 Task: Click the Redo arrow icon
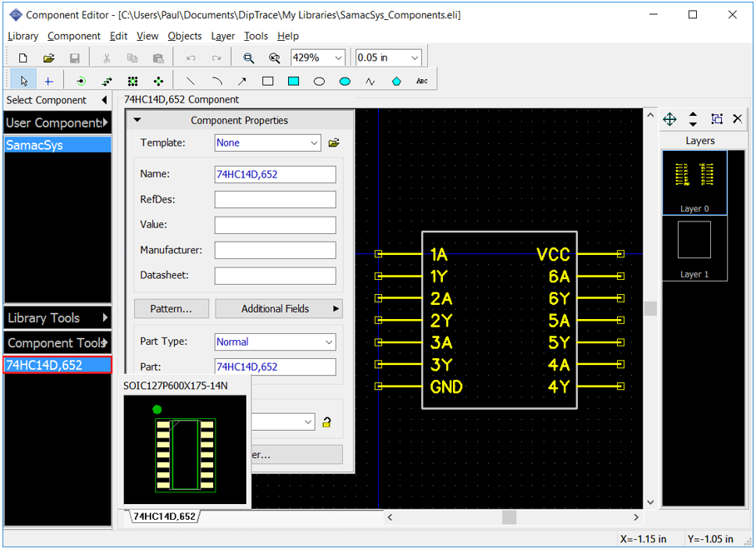click(x=216, y=58)
